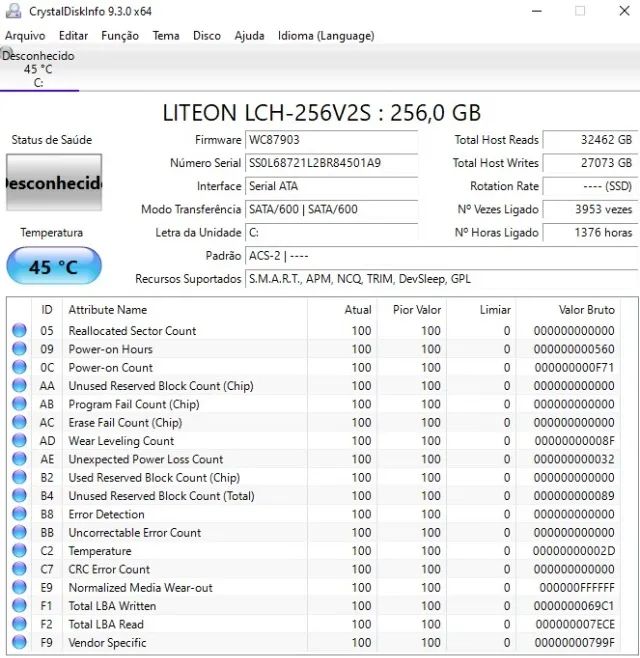Click the 1376 horas power-on hours value

(x=590, y=232)
